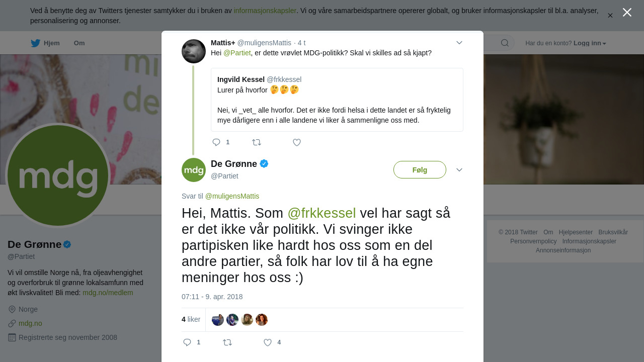View the first liker's avatar
The height and width of the screenshot is (362, 644).
(x=218, y=320)
